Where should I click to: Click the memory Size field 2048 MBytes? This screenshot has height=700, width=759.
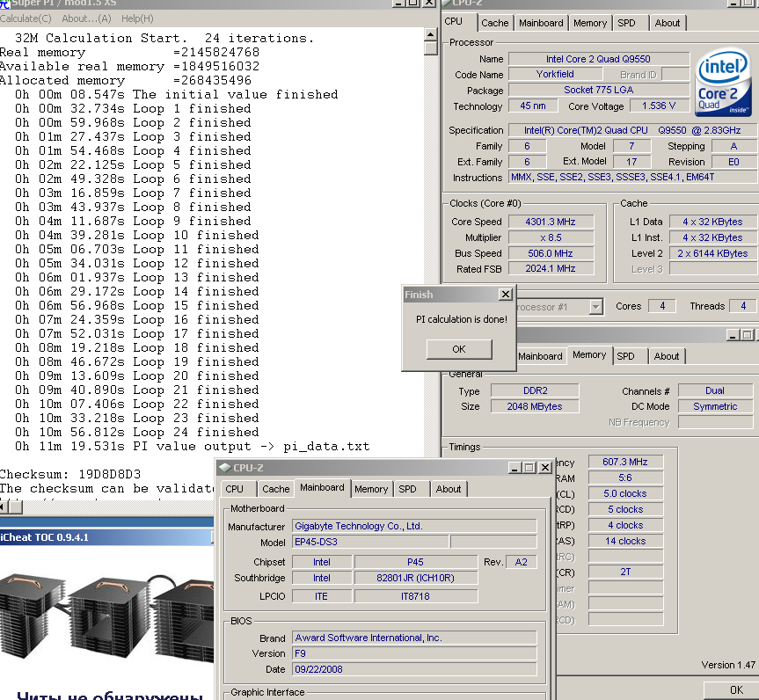pyautogui.click(x=535, y=406)
